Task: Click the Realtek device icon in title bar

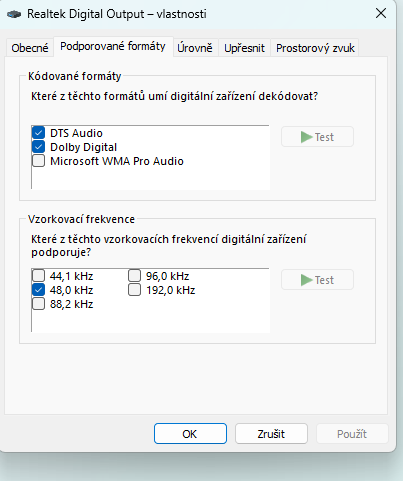Action: tap(14, 14)
